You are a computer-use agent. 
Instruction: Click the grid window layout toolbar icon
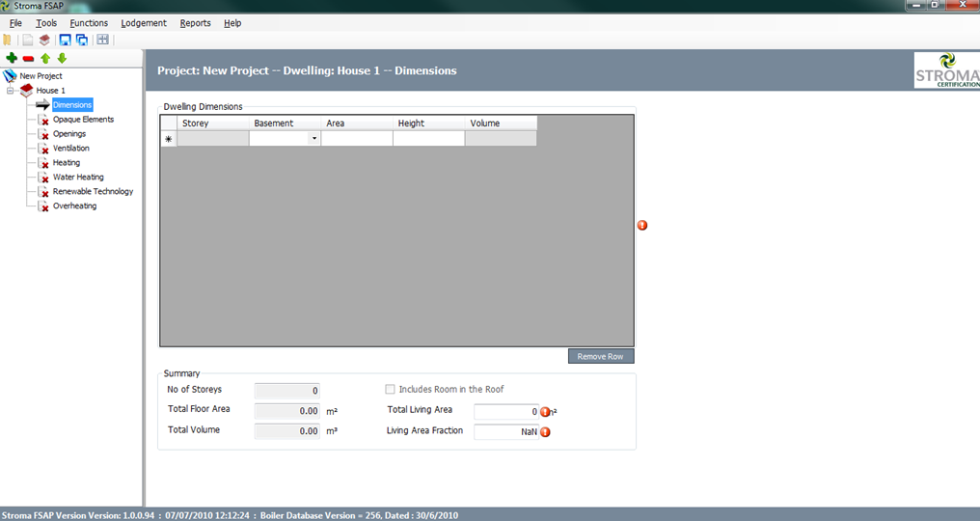(102, 40)
